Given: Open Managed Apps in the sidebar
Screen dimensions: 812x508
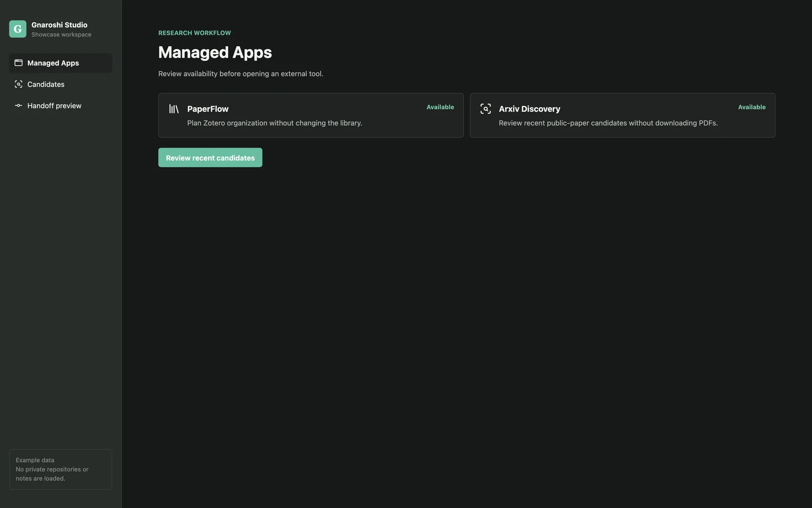Looking at the screenshot, I should point(60,63).
